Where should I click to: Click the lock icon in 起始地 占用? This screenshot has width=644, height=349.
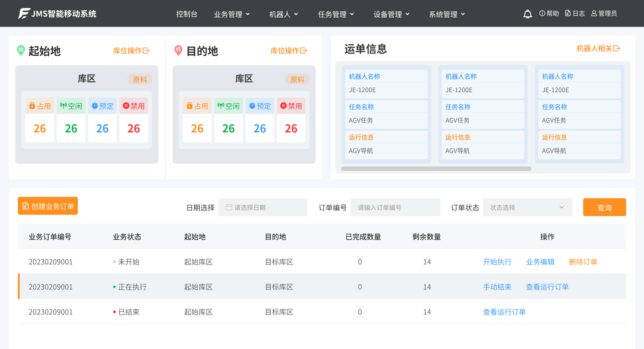click(32, 106)
